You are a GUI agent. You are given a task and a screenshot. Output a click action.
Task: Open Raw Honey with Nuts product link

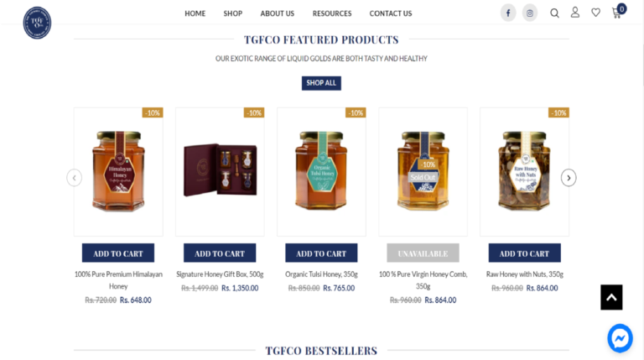(x=524, y=274)
